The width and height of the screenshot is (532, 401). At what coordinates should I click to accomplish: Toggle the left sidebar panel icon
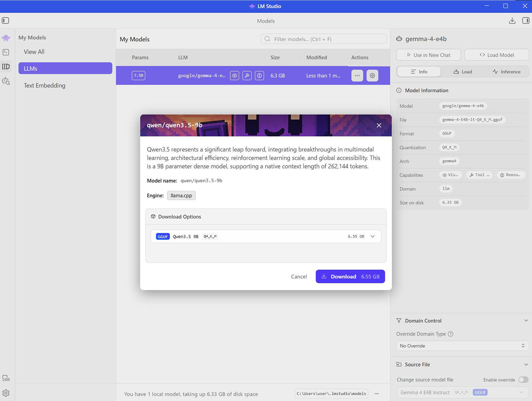(x=5, y=21)
